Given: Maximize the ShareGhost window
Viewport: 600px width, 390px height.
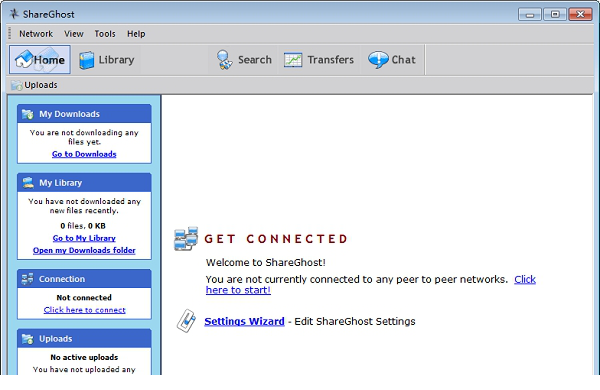Looking at the screenshot, I should [x=555, y=15].
